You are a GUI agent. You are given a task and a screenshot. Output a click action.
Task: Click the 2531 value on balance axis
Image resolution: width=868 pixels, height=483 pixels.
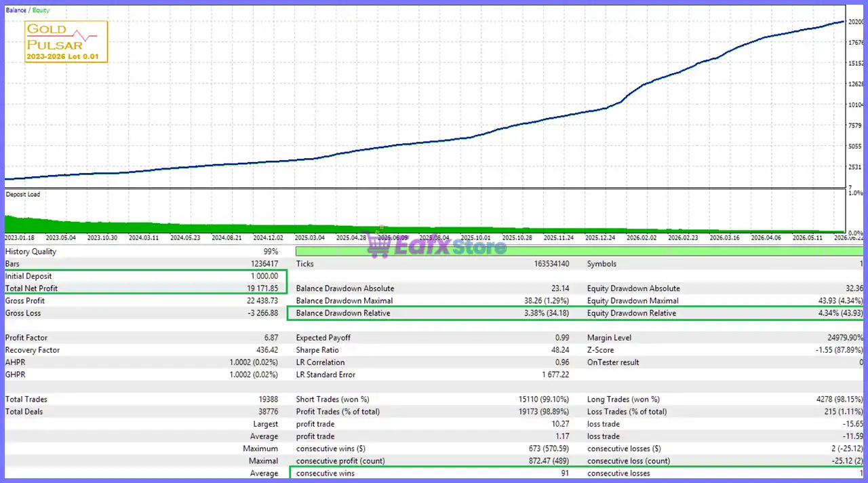tap(854, 167)
